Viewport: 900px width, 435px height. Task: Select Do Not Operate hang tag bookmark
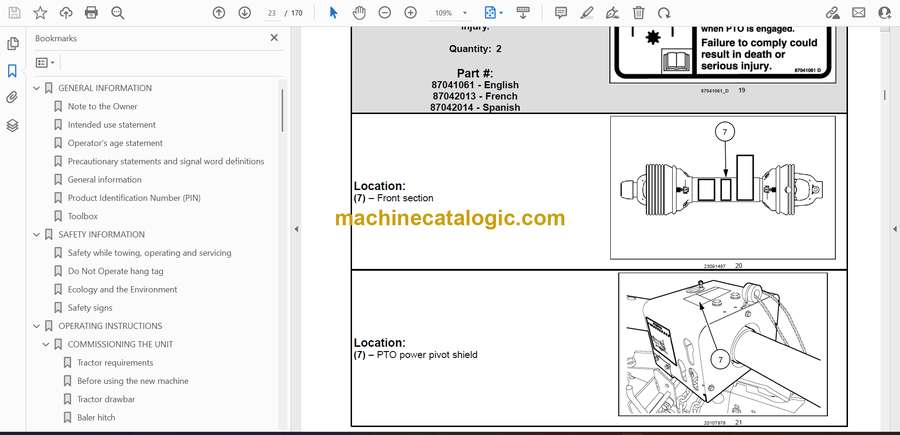pos(115,271)
